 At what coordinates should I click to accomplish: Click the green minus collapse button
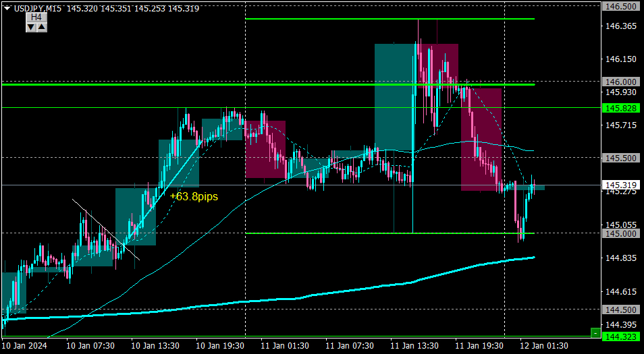595,332
